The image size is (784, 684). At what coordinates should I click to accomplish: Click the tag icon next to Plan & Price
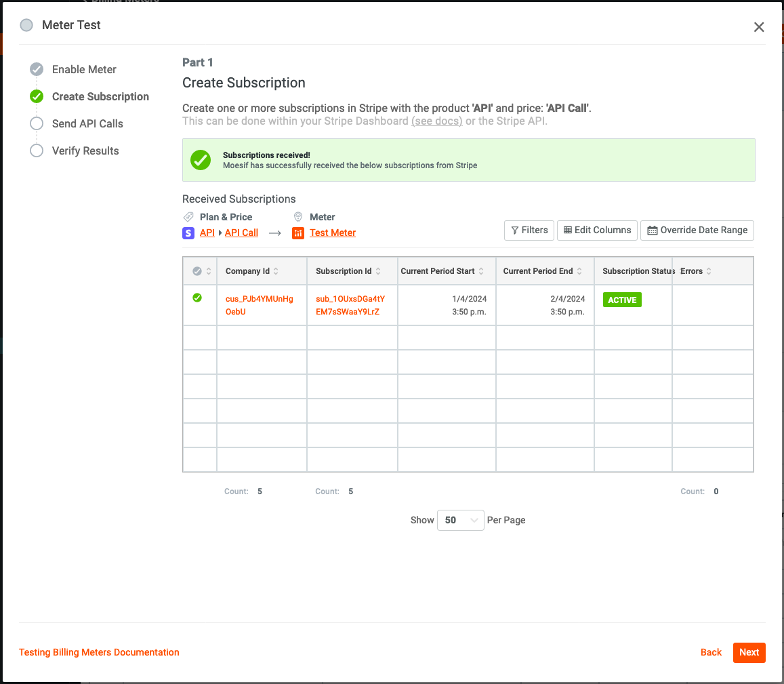point(188,217)
